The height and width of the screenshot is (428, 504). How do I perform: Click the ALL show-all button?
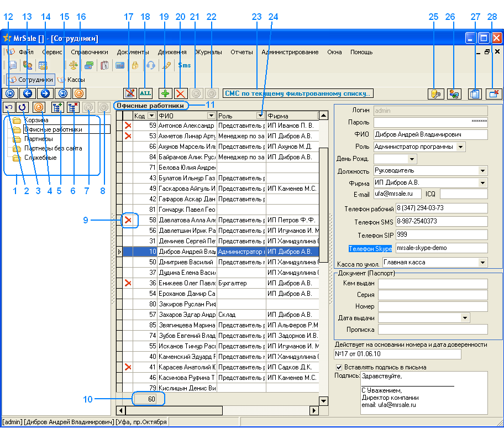click(x=145, y=93)
